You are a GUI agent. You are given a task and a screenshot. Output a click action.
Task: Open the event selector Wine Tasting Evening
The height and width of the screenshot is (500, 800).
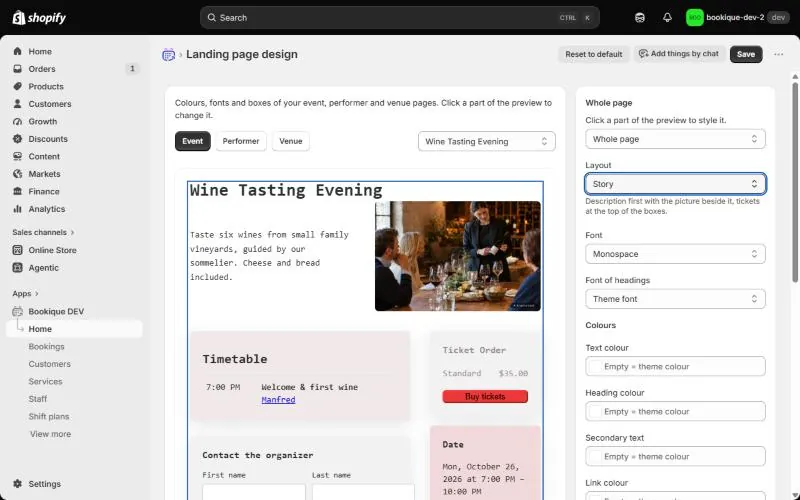coord(486,141)
